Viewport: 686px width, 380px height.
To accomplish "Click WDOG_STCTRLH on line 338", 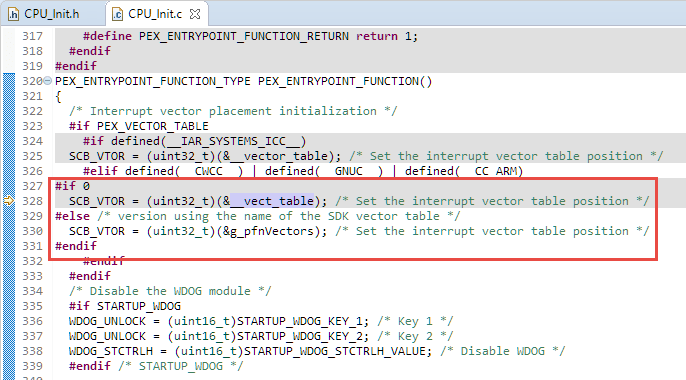I will [x=111, y=351].
